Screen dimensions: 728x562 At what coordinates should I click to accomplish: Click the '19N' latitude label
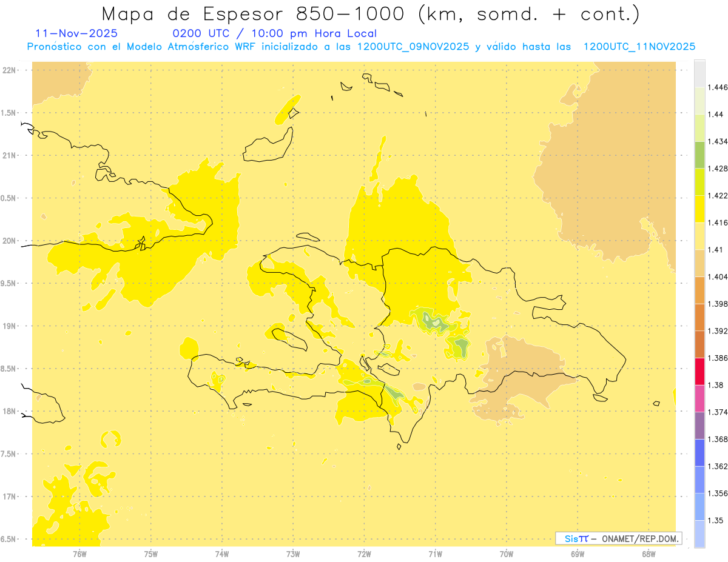(x=9, y=326)
